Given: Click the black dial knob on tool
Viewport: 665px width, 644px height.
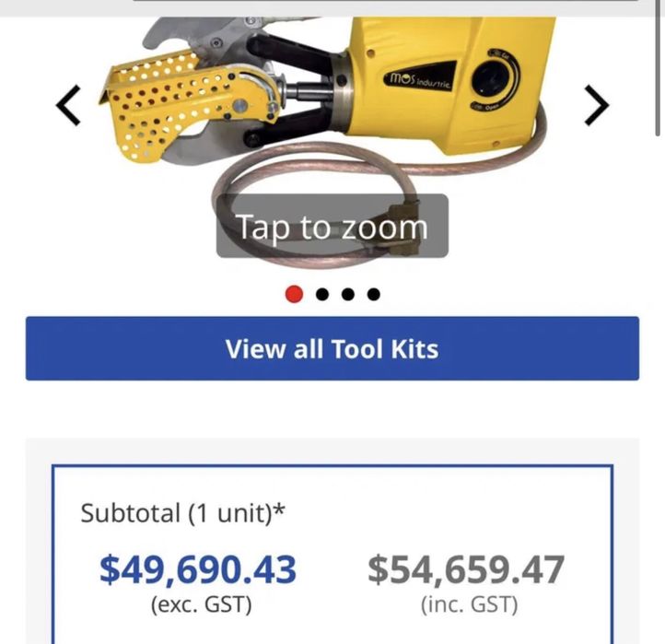Looking at the screenshot, I should tap(488, 79).
